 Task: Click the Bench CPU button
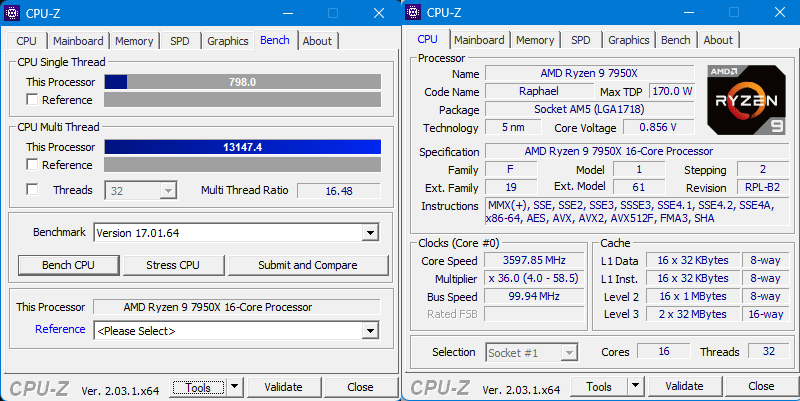point(68,265)
